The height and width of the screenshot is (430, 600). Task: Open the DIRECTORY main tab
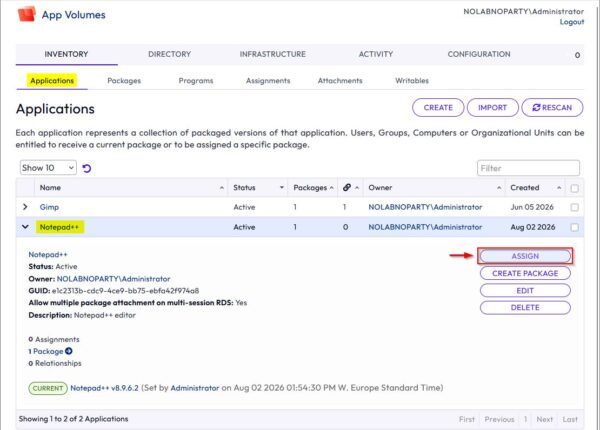tap(170, 54)
